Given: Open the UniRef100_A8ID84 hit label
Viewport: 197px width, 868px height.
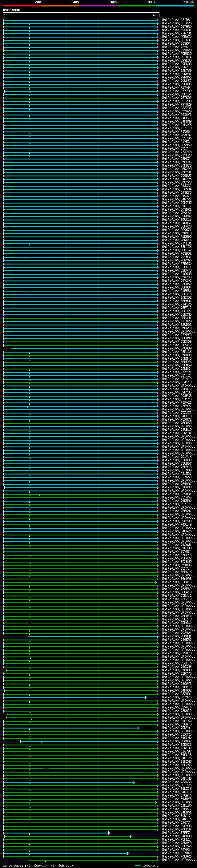Looking at the screenshot, I should 176,20.
